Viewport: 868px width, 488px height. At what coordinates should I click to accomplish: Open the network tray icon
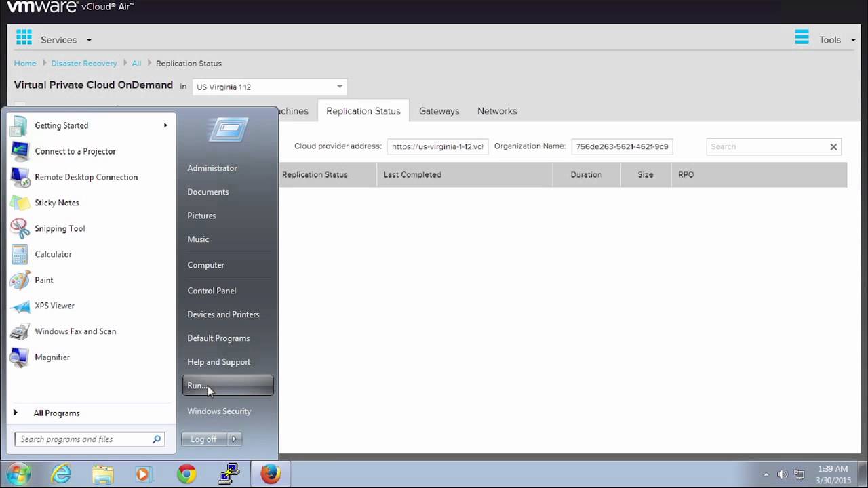point(800,474)
